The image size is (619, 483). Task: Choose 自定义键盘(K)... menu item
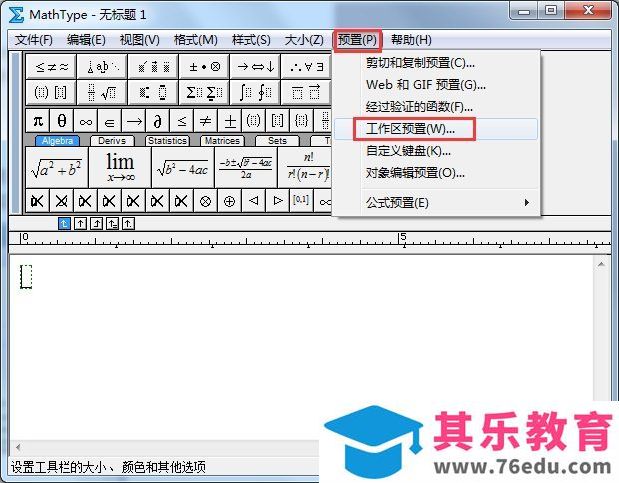pyautogui.click(x=436, y=151)
